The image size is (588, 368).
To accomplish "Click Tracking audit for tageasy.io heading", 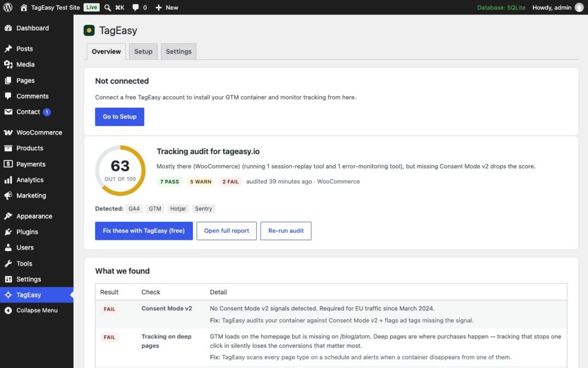I will pyautogui.click(x=208, y=151).
